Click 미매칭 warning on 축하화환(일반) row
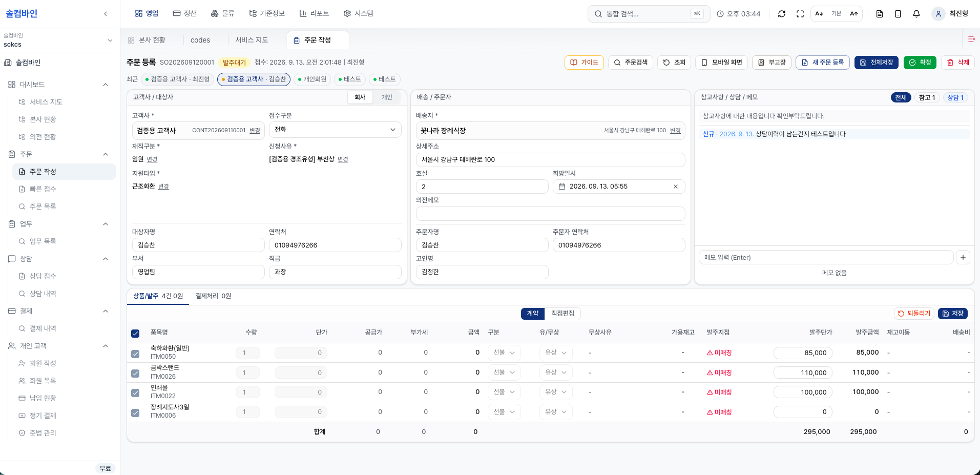The image size is (980, 475). (719, 353)
